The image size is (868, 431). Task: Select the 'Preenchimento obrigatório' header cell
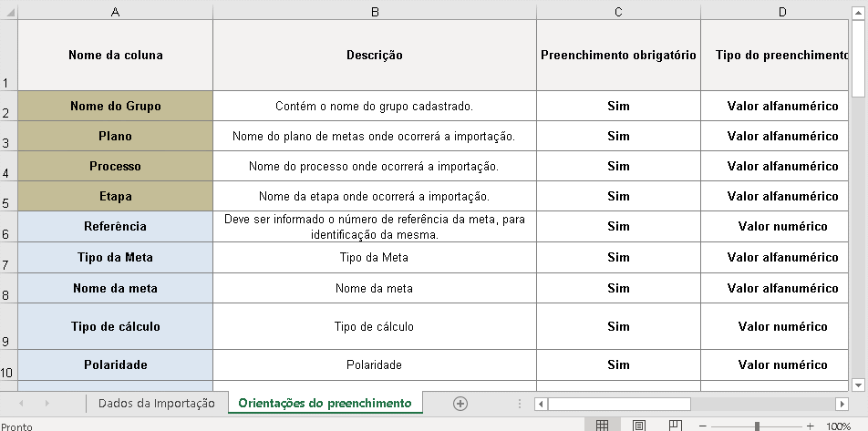click(618, 56)
